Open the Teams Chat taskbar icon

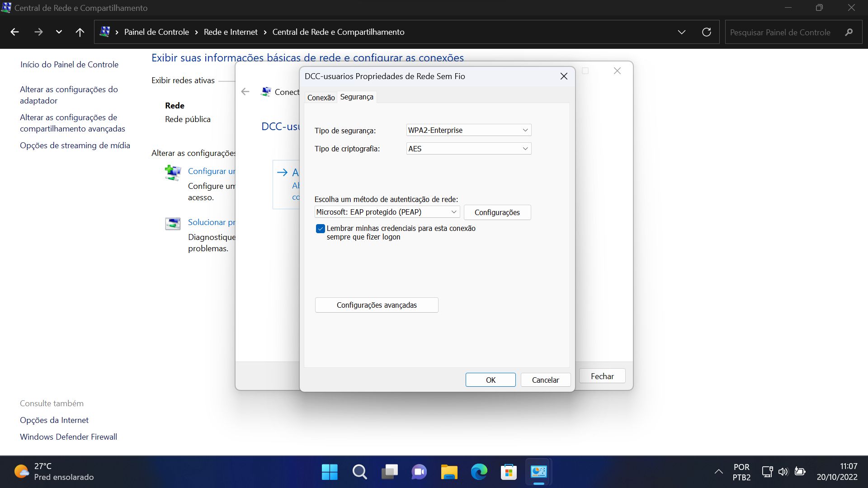[419, 472]
